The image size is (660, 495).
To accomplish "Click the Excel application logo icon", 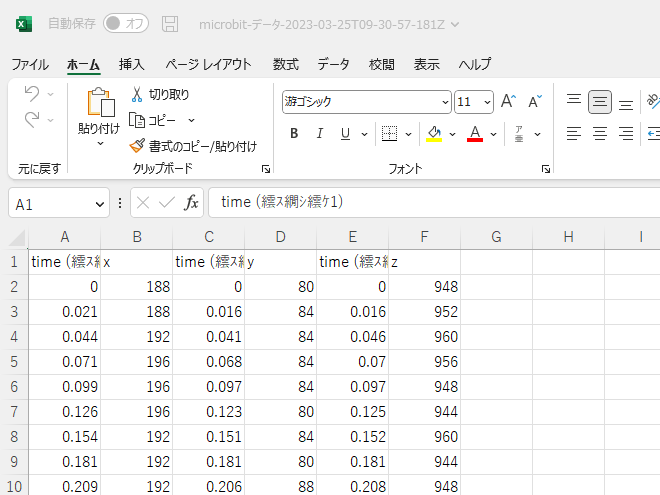I will coord(24,24).
